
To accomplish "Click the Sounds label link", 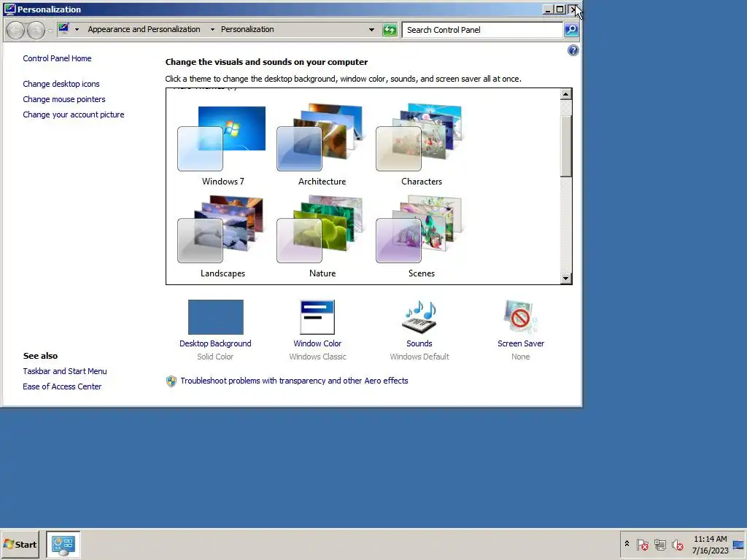I will pyautogui.click(x=419, y=343).
